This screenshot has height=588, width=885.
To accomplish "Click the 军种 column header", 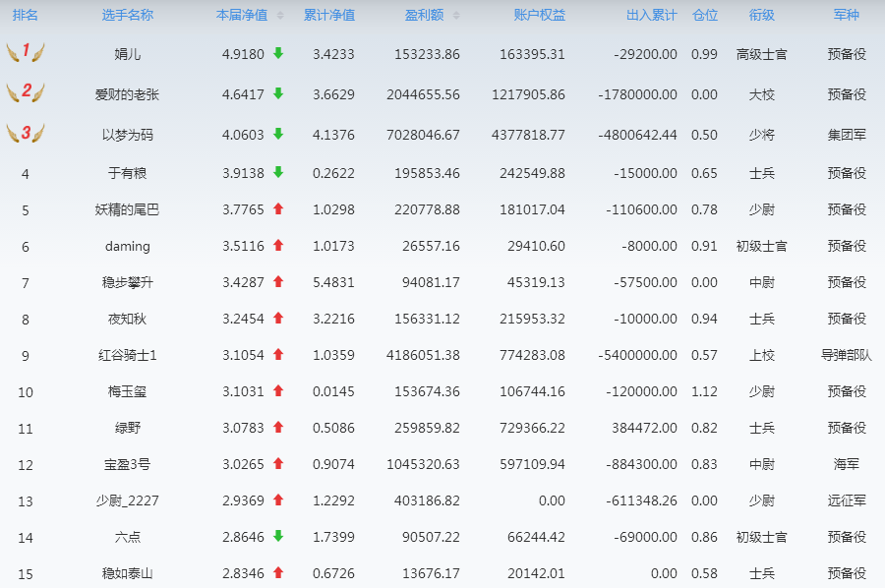I will tap(847, 15).
